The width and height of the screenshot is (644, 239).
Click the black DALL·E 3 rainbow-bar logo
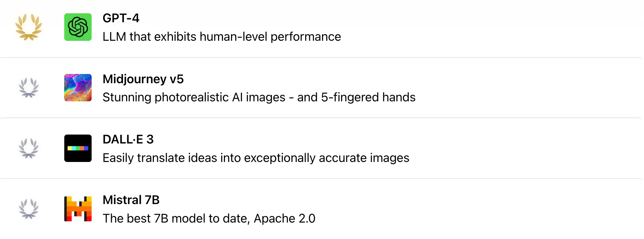pyautogui.click(x=78, y=148)
